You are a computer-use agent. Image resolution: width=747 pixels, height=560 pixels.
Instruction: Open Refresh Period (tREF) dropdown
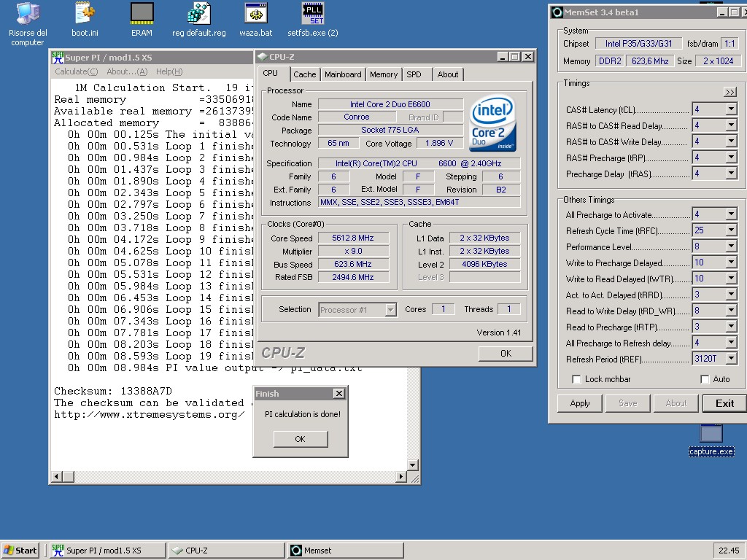[731, 358]
